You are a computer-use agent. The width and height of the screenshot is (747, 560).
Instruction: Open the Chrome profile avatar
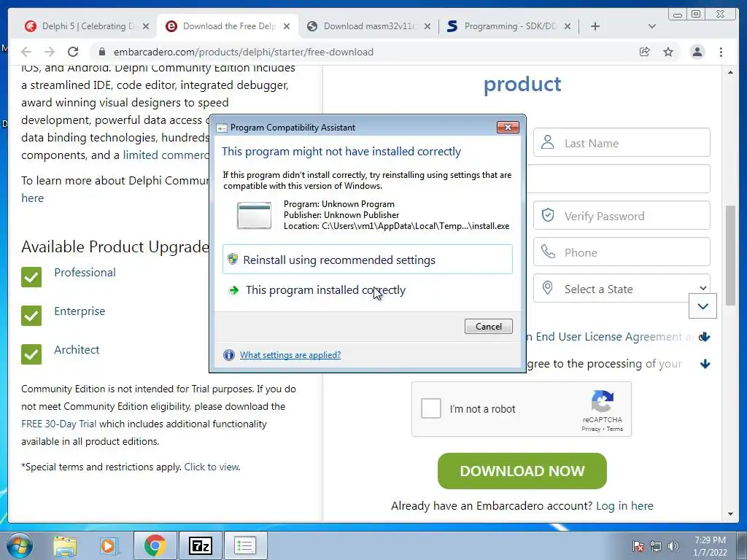[x=697, y=52]
